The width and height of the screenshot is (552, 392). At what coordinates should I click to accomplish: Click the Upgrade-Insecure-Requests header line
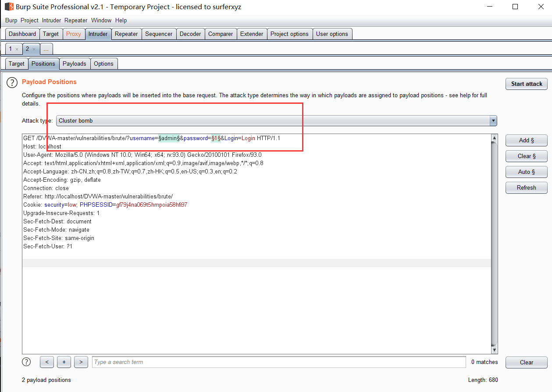tap(61, 213)
